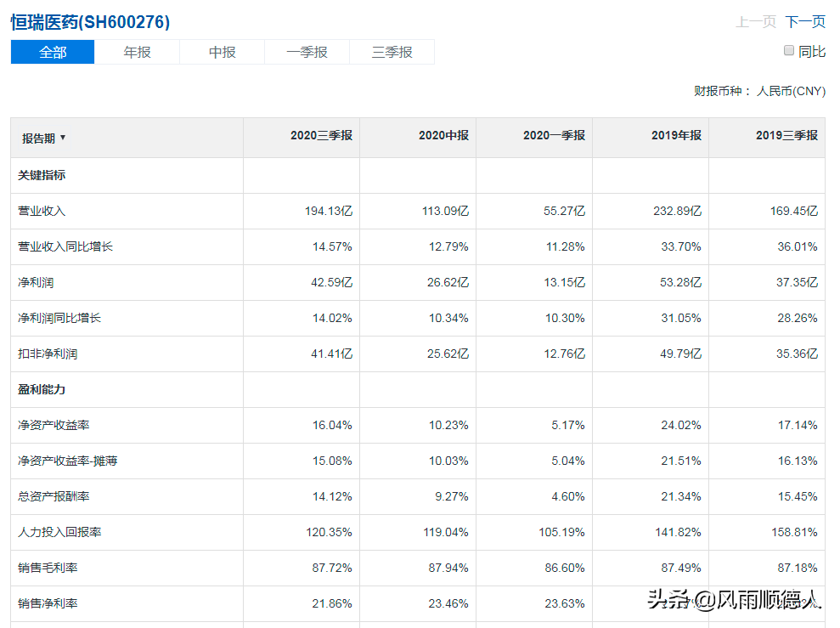Click the 53.28亿 net profit value
Screen dimensions: 840x628
pos(680,282)
